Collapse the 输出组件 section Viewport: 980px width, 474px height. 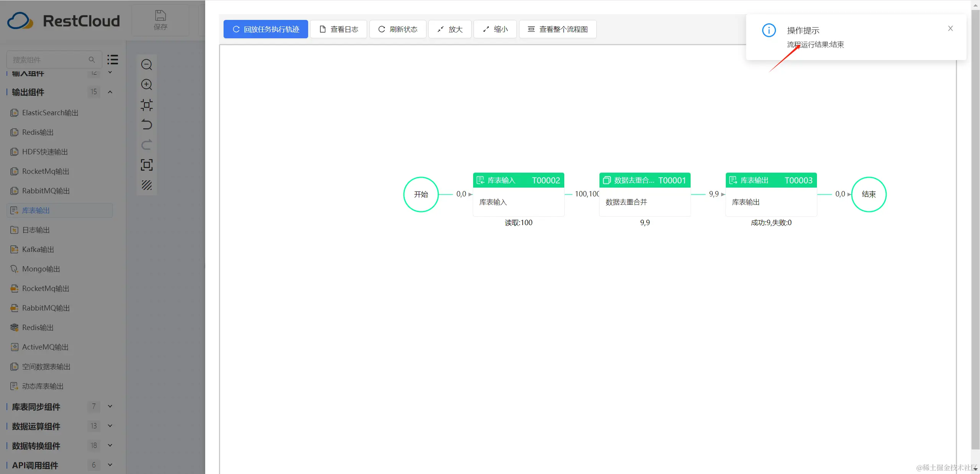(110, 92)
